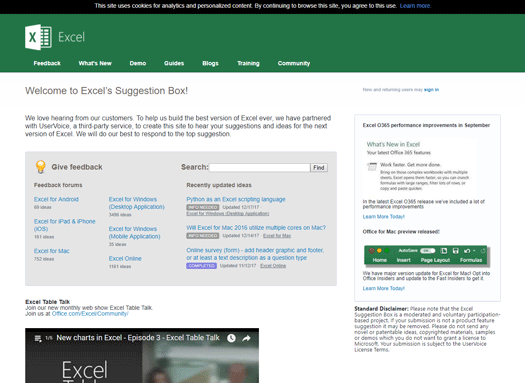
Task: Click the Welcome to Excel's Suggestion Box heading
Action: [x=106, y=91]
